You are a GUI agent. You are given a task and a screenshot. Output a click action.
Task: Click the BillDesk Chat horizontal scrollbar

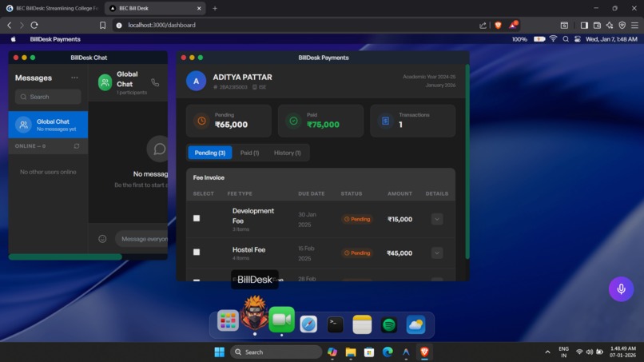(66, 257)
